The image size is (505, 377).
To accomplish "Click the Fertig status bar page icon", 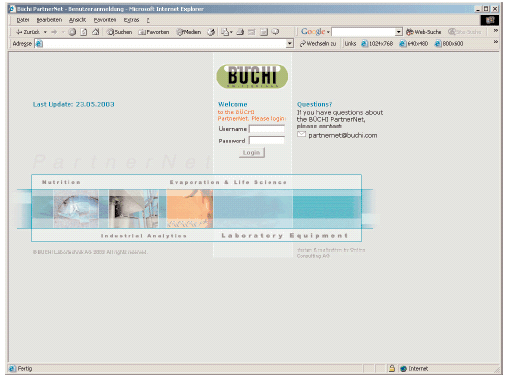I will (x=12, y=368).
